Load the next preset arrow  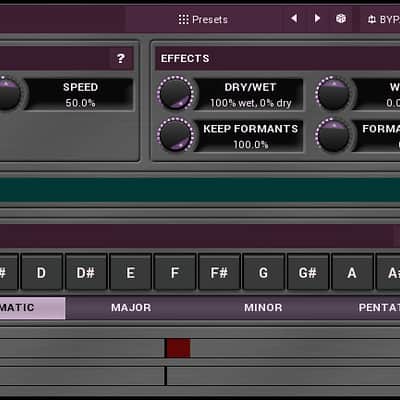pos(317,18)
